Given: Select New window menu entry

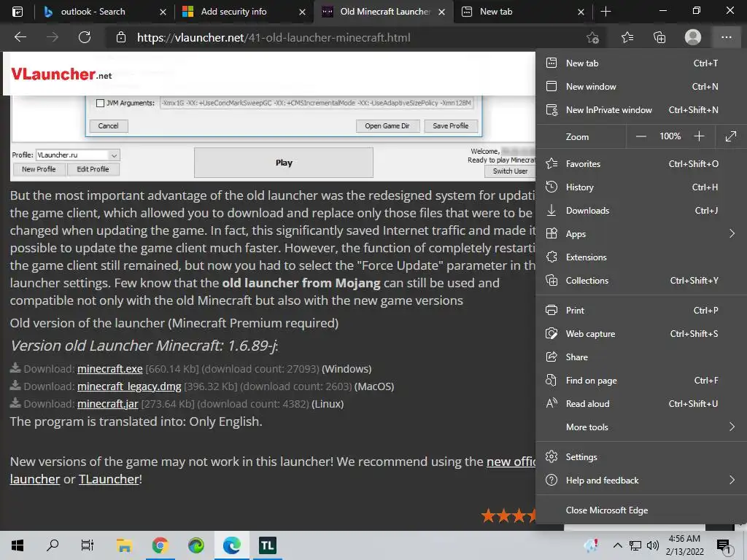Looking at the screenshot, I should (x=641, y=86).
